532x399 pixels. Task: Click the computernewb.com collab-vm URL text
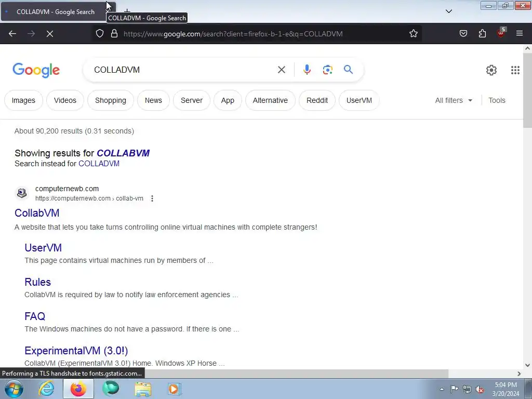coord(89,198)
